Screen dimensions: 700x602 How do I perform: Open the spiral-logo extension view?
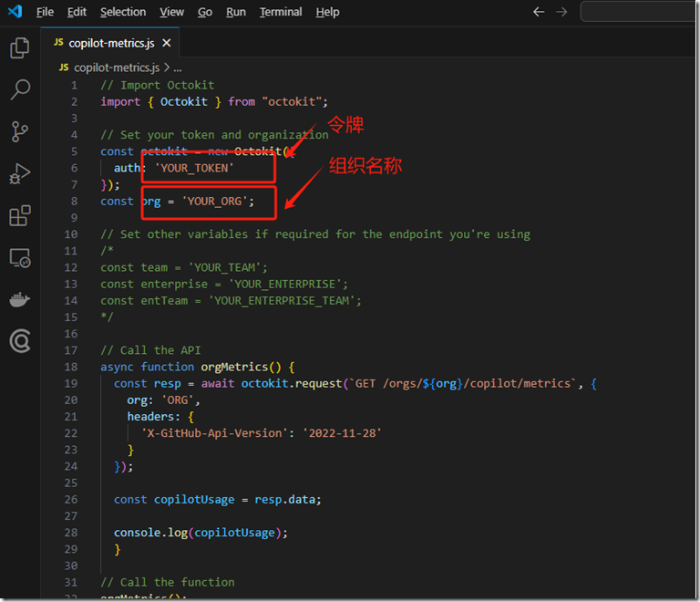click(20, 341)
